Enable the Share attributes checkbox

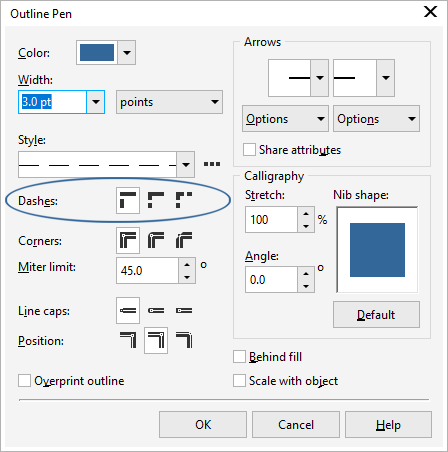click(x=249, y=150)
